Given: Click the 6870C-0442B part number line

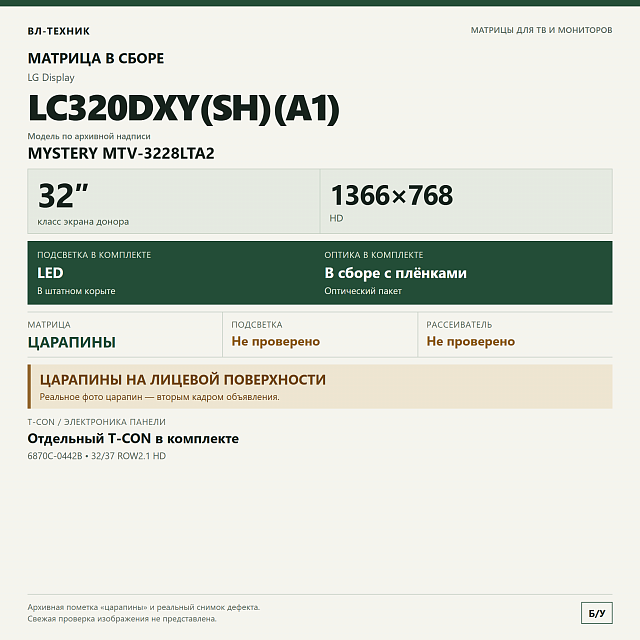Looking at the screenshot, I should point(97,456).
